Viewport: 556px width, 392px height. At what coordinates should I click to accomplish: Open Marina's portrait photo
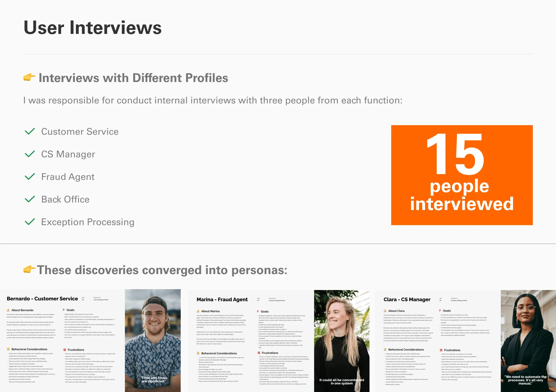pyautogui.click(x=342, y=341)
